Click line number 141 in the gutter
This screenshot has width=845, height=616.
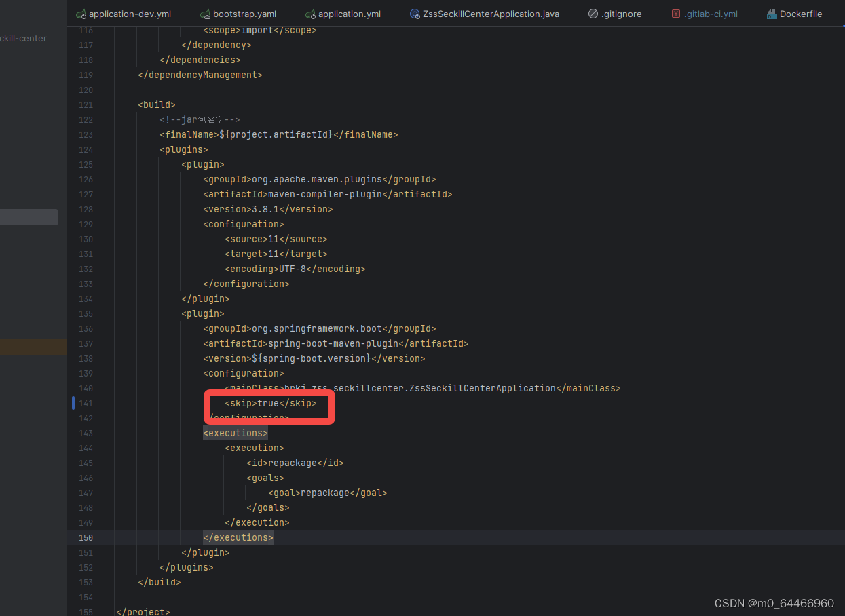(x=86, y=403)
